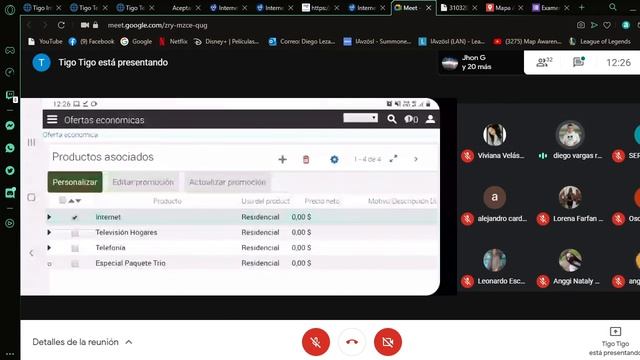Expand the Telefonía product row

(x=49, y=247)
